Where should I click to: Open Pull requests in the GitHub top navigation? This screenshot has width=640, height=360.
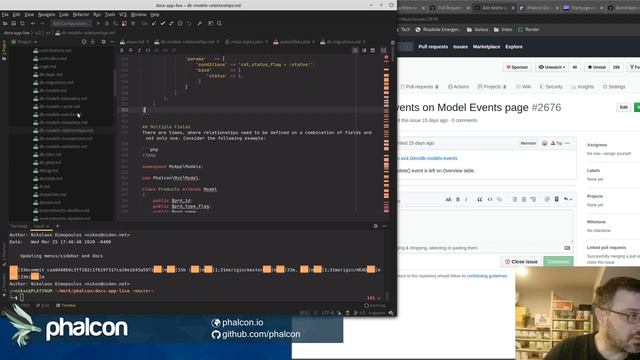pos(433,47)
